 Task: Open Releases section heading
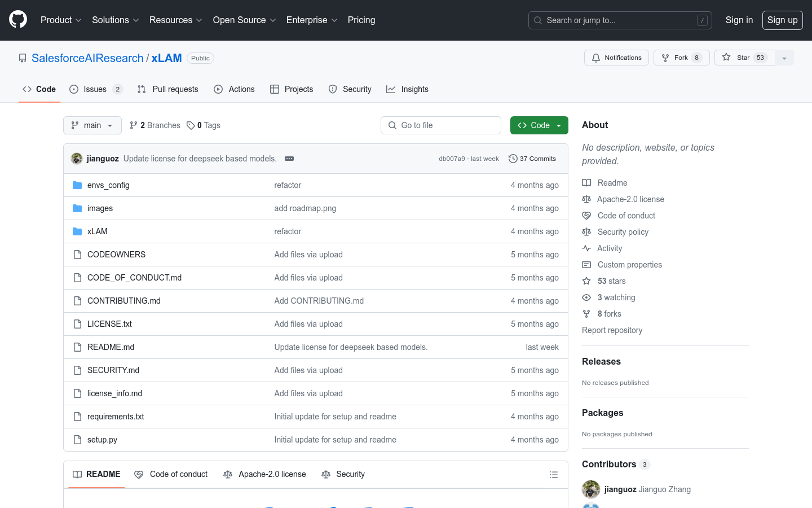pos(601,362)
